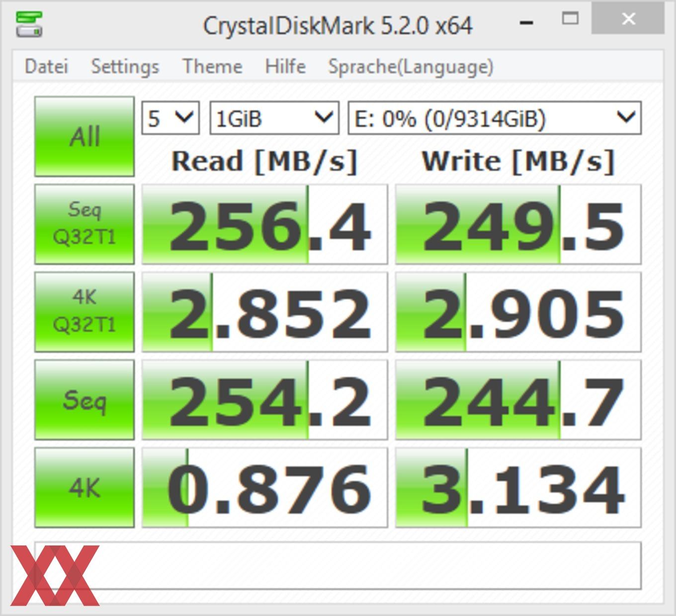676x616 pixels.
Task: Click the 4K Q32T1 write result 2.905
Action: point(518,312)
